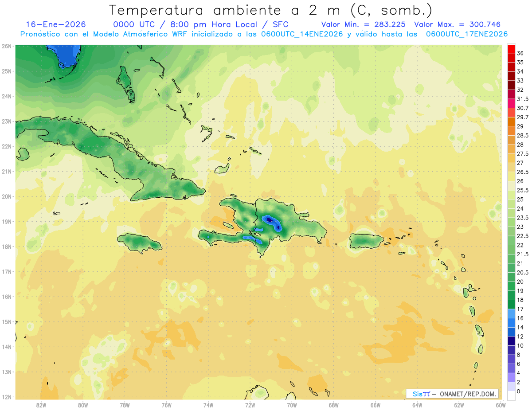Click the island of Puerto Rico on the map

[x=366, y=241]
